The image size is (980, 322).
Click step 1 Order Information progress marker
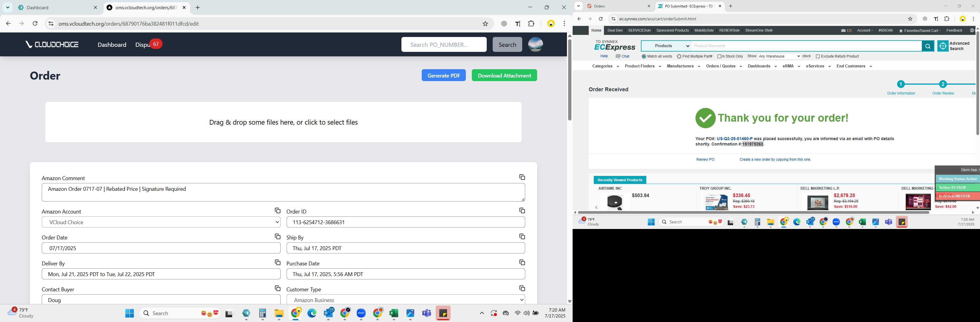click(x=900, y=84)
